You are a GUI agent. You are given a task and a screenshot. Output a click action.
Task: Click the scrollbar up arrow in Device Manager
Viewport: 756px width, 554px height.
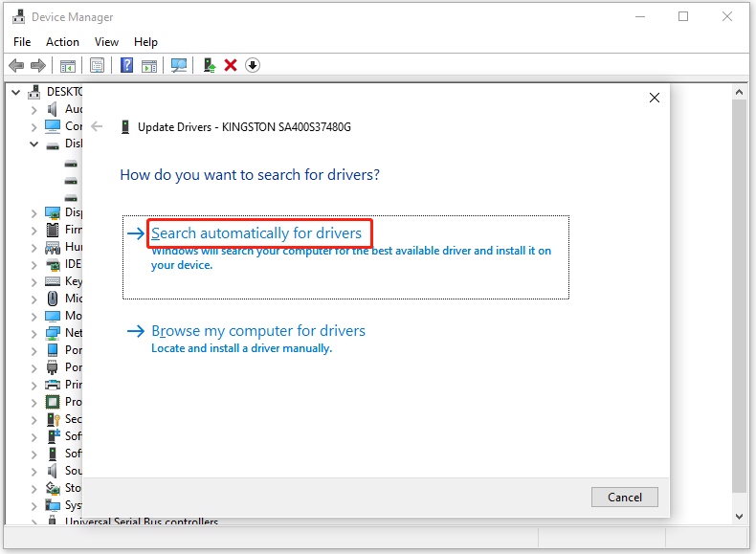[739, 92]
